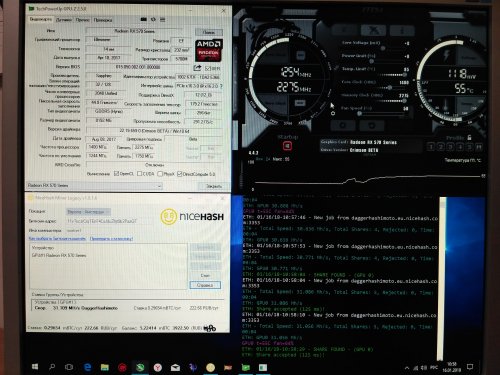Open File Explorer from taskbar

click(x=105, y=367)
